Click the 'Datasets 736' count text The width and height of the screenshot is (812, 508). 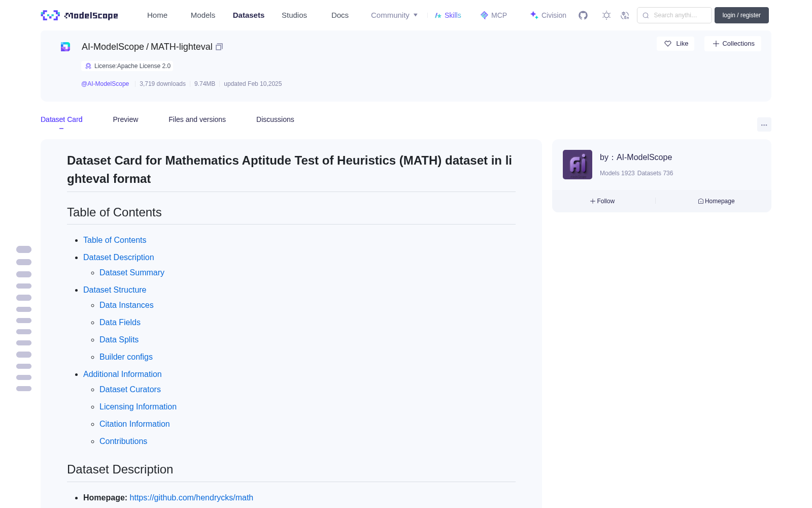655,173
